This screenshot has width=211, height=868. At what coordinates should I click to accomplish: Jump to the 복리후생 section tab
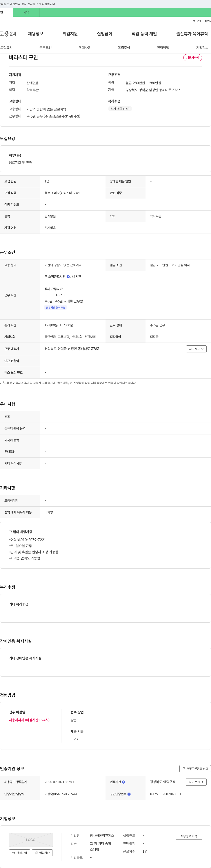[x=124, y=48]
